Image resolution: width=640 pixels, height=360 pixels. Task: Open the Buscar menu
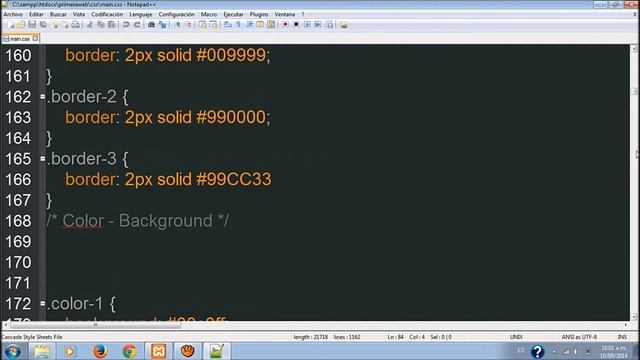[x=58, y=14]
